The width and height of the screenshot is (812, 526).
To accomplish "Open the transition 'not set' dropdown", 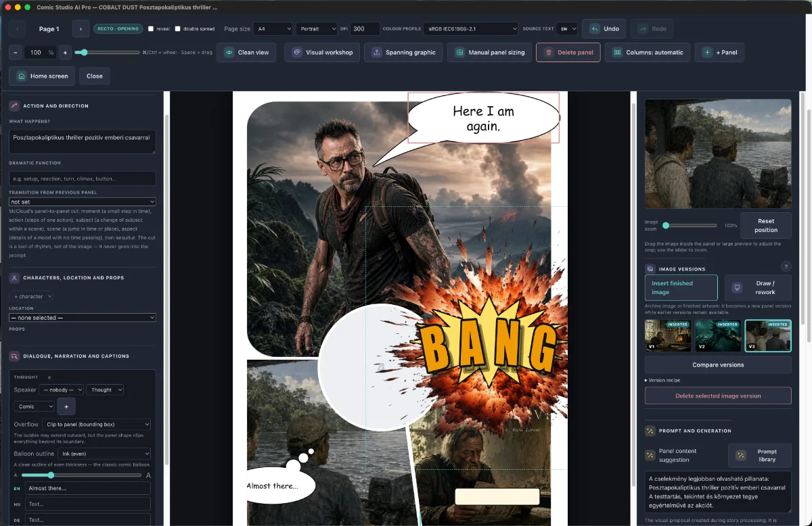I will [x=83, y=201].
